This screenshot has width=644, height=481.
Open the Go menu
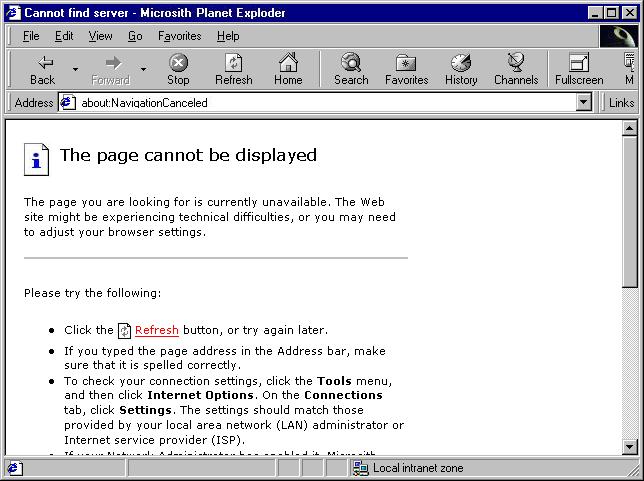coord(135,36)
